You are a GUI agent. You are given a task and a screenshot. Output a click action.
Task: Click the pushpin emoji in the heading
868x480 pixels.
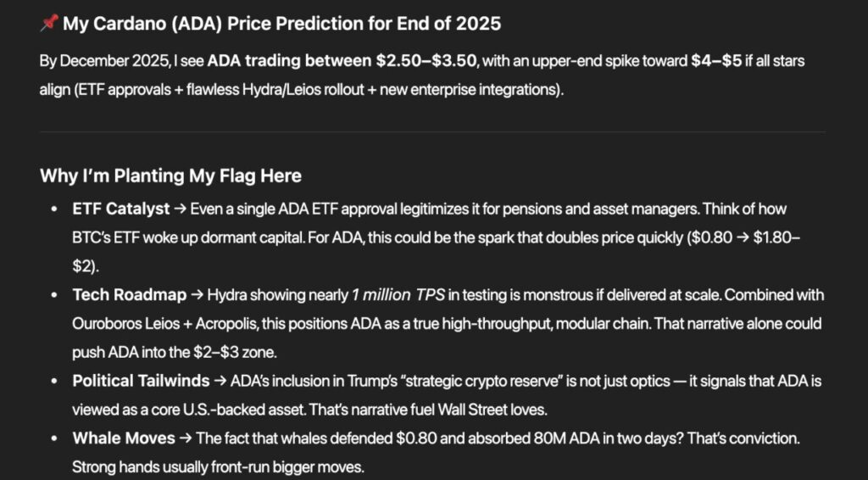click(x=48, y=24)
